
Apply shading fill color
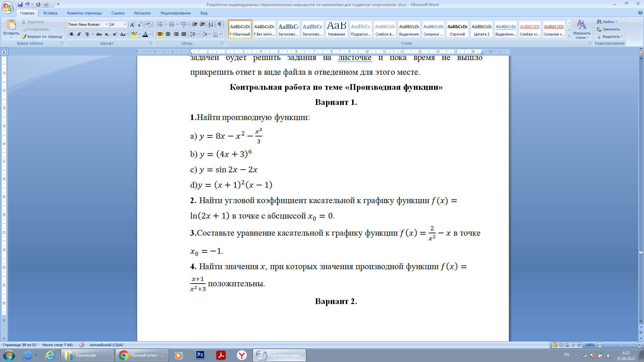(x=204, y=34)
